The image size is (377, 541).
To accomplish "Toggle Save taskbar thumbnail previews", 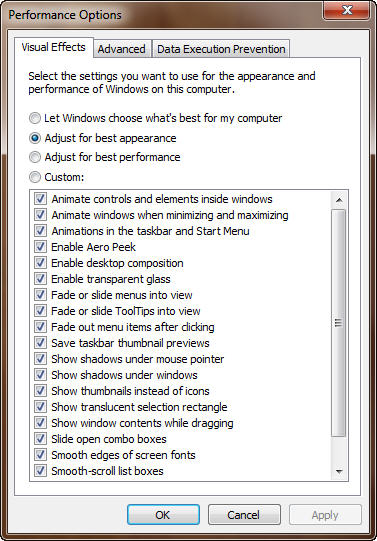I will coord(40,343).
